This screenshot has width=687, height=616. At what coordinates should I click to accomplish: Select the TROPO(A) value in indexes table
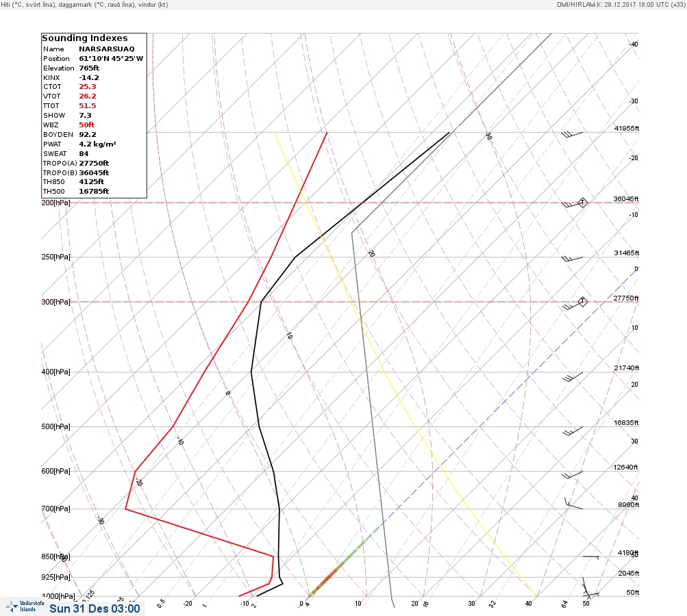94,164
